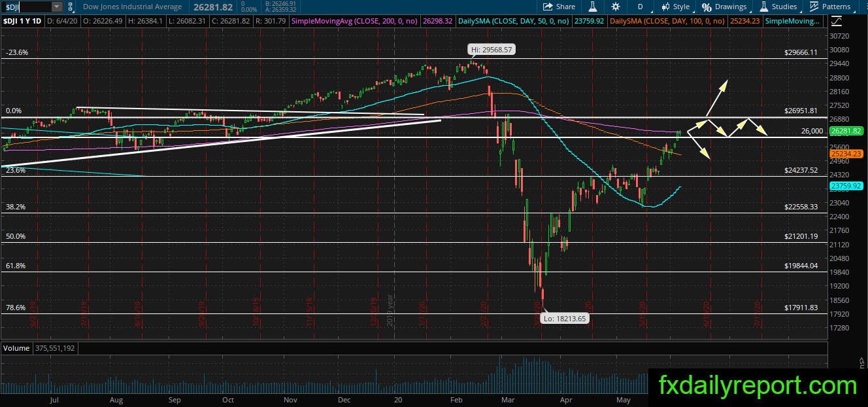Click the $19844.04 Fibonacci level label
Viewport: 868px width, 407px height.
pos(801,266)
